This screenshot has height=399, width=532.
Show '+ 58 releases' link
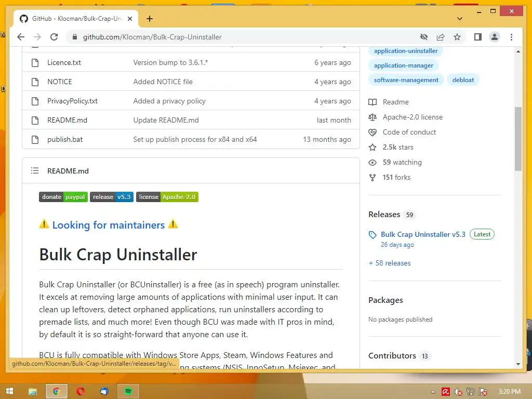click(x=390, y=263)
